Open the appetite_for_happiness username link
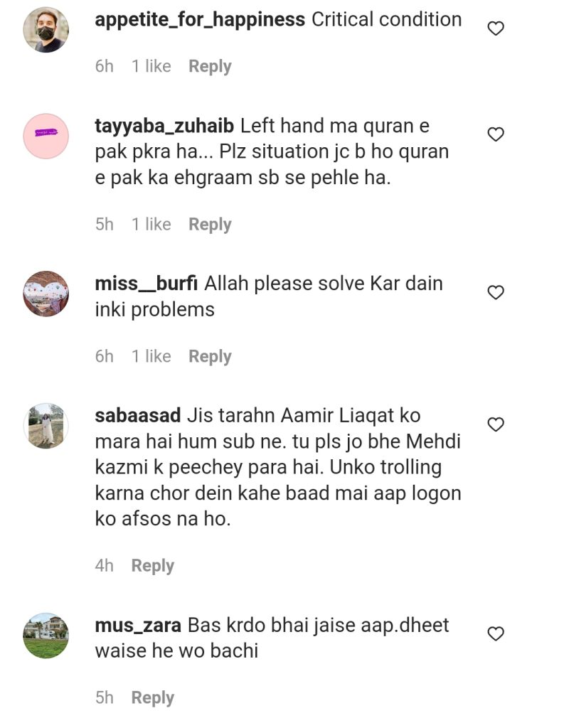Viewport: 564px width, 728px height. coord(200,19)
